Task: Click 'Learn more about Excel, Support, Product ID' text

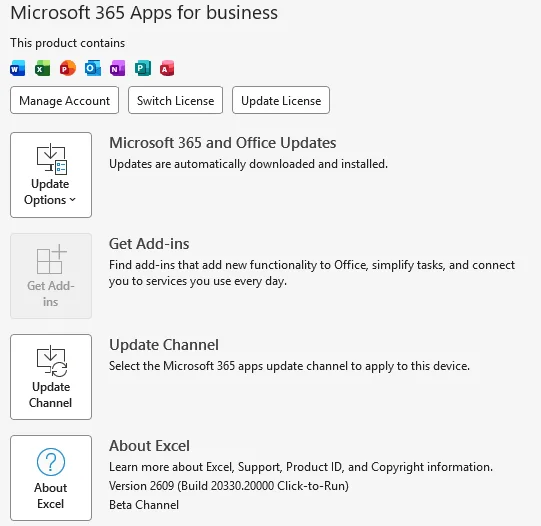Action: click(x=301, y=467)
